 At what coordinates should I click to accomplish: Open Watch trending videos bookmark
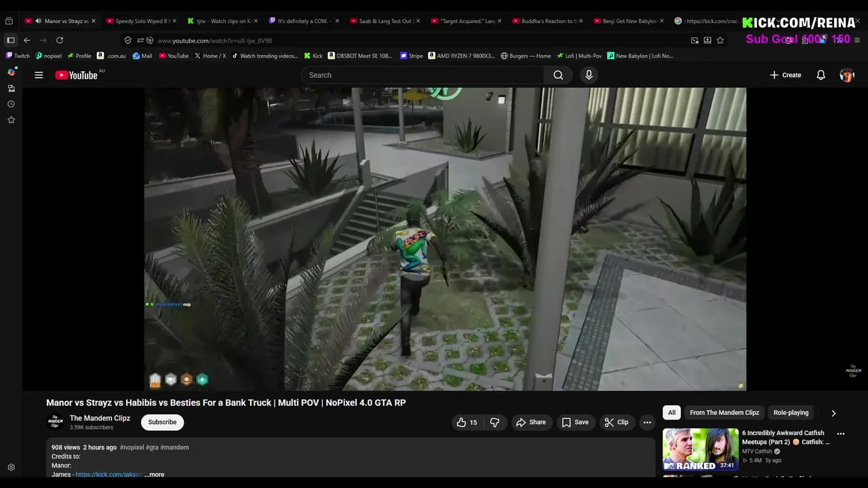(264, 56)
